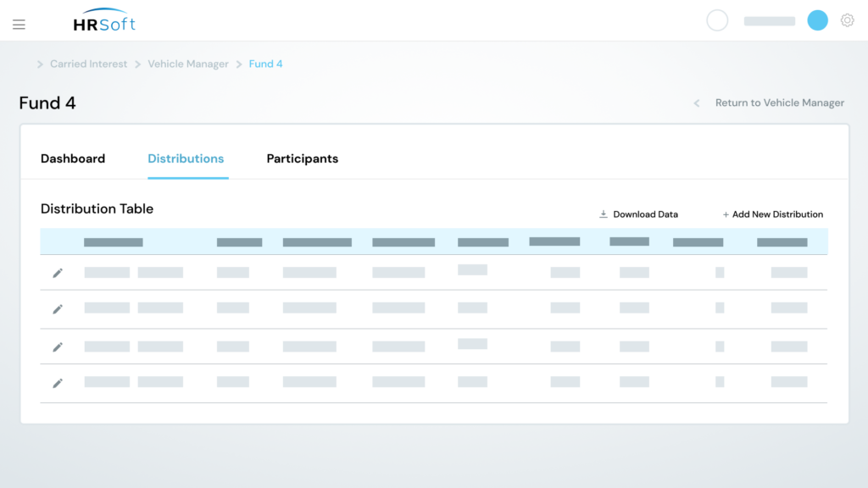Add New Distribution
The width and height of the screenshot is (868, 488).
pos(772,214)
